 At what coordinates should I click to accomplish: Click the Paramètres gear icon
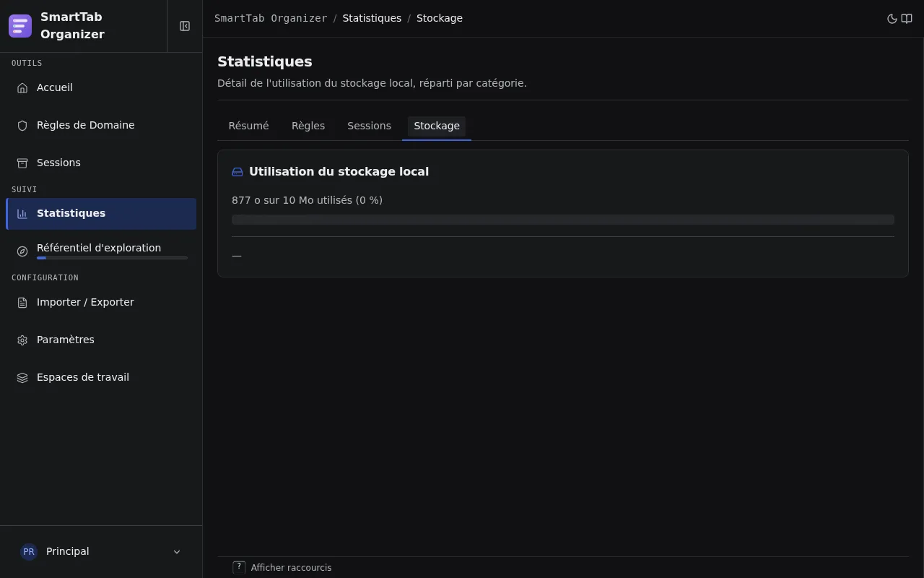point(22,340)
